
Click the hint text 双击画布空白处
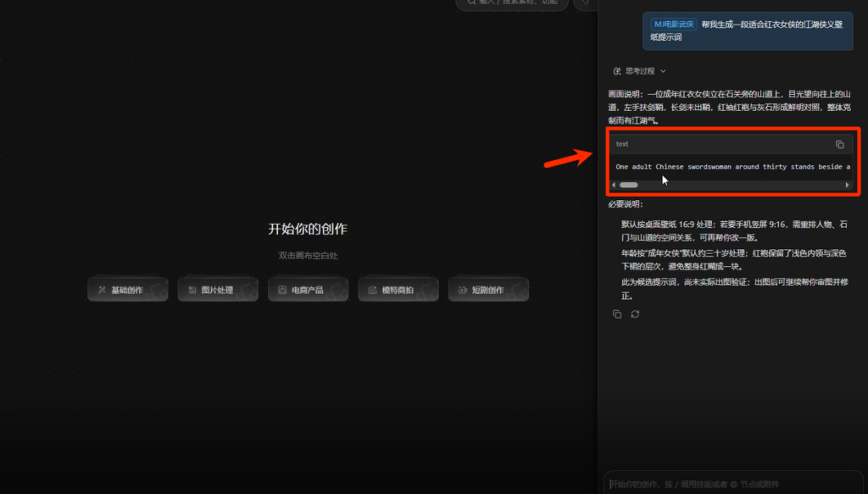click(308, 256)
